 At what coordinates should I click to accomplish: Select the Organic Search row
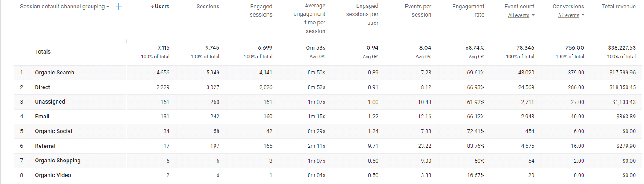point(55,73)
